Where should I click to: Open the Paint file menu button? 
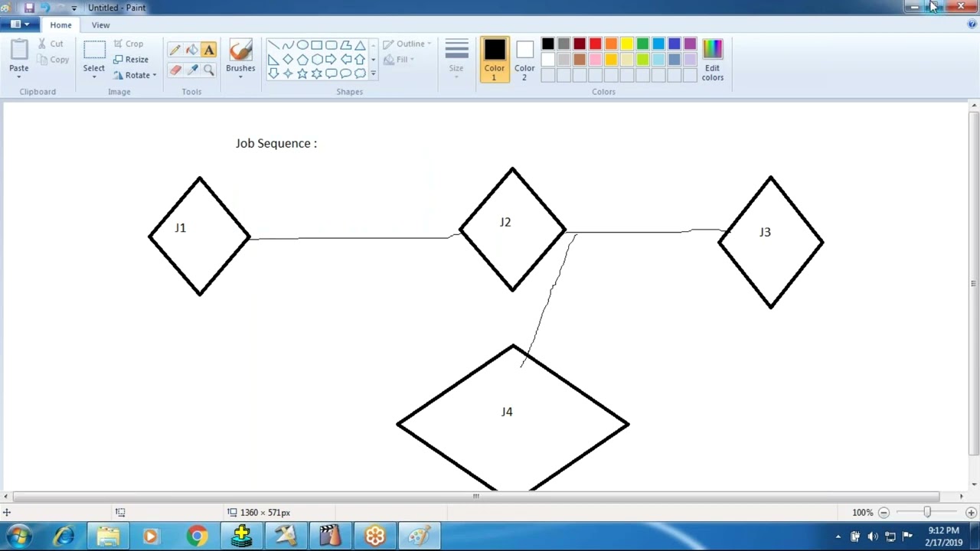[20, 24]
